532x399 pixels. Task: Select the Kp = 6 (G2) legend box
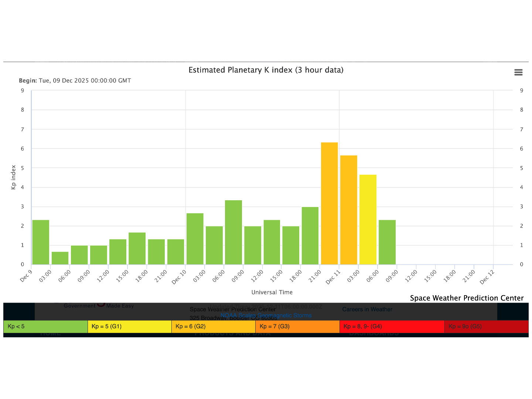coord(213,327)
